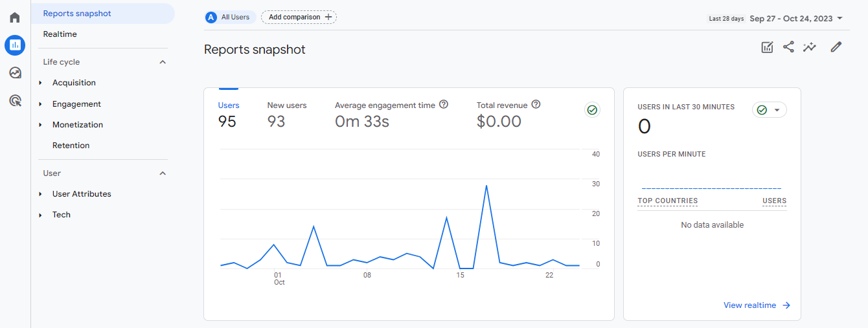The width and height of the screenshot is (868, 328).
Task: Click the help icon beside Total revenue
Action: click(x=536, y=104)
